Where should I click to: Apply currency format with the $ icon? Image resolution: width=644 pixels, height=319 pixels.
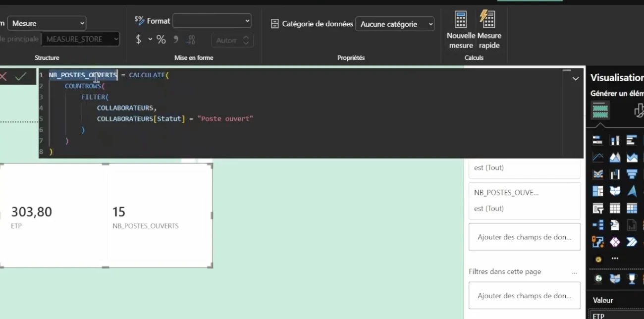pos(139,40)
